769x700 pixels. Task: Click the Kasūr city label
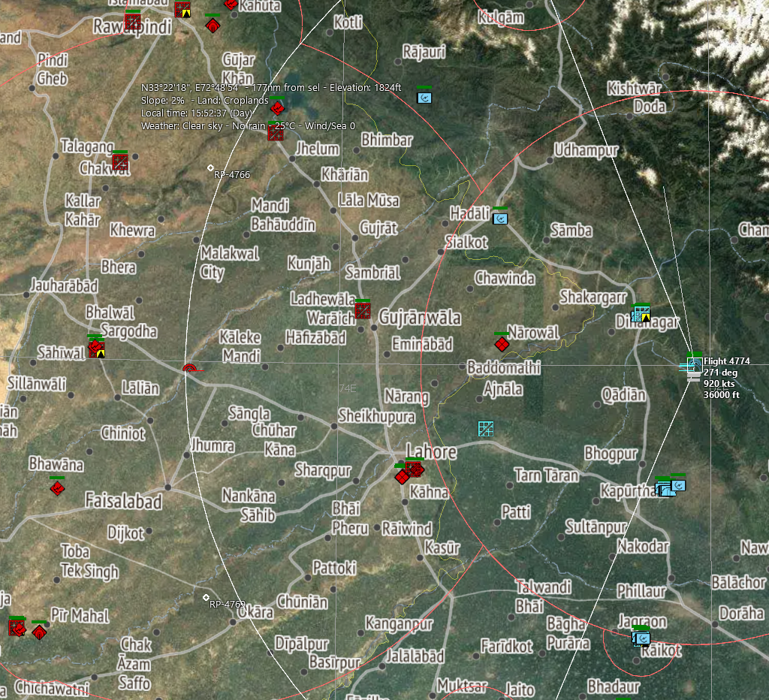(x=442, y=548)
